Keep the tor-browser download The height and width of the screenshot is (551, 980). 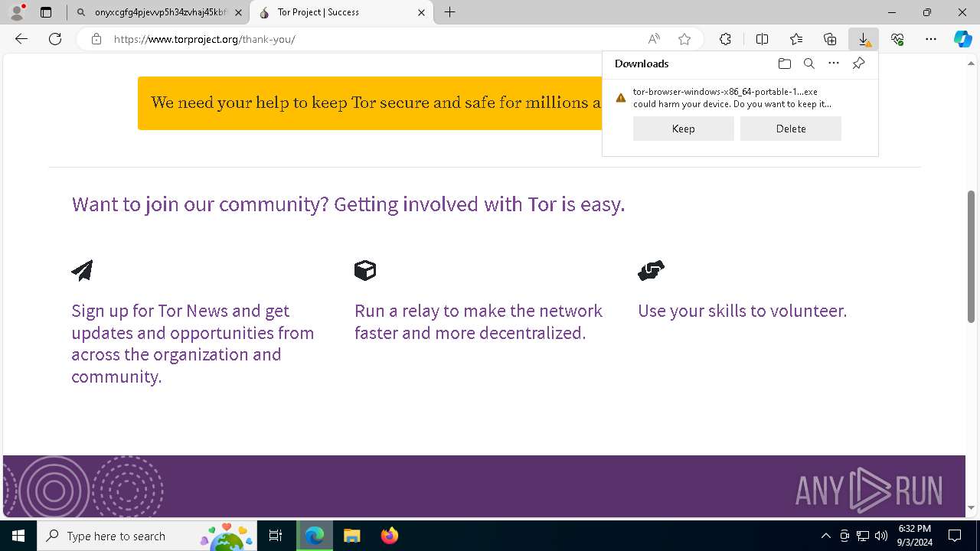pos(684,129)
